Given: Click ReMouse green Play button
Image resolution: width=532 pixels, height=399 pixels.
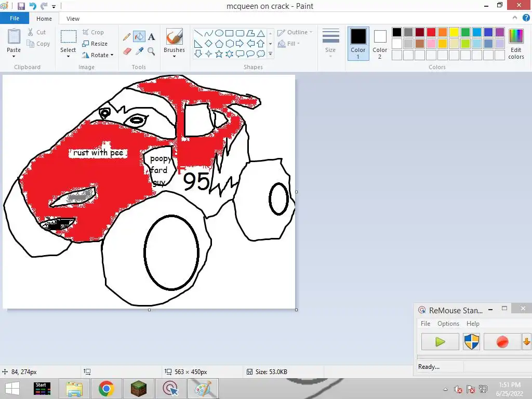Looking at the screenshot, I should click(x=440, y=342).
